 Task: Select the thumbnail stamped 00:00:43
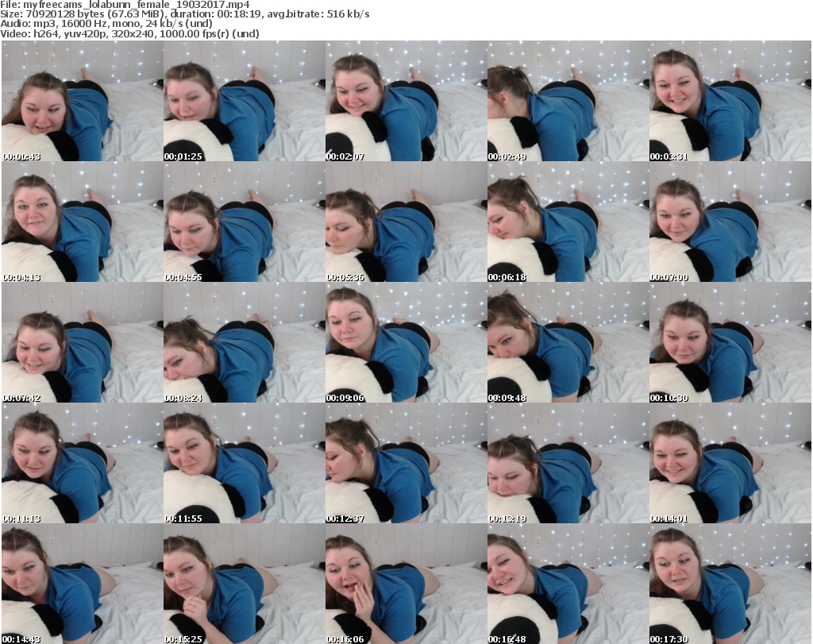[x=83, y=101]
